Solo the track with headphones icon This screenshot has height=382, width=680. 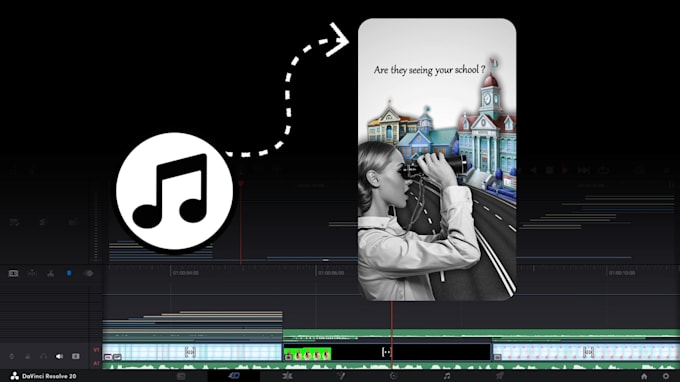pyautogui.click(x=43, y=356)
